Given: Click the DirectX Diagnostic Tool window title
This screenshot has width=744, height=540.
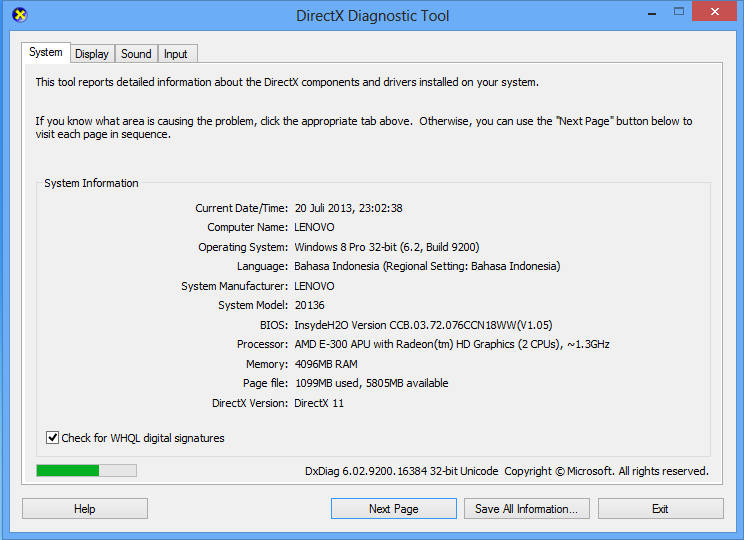Looking at the screenshot, I should coord(372,16).
